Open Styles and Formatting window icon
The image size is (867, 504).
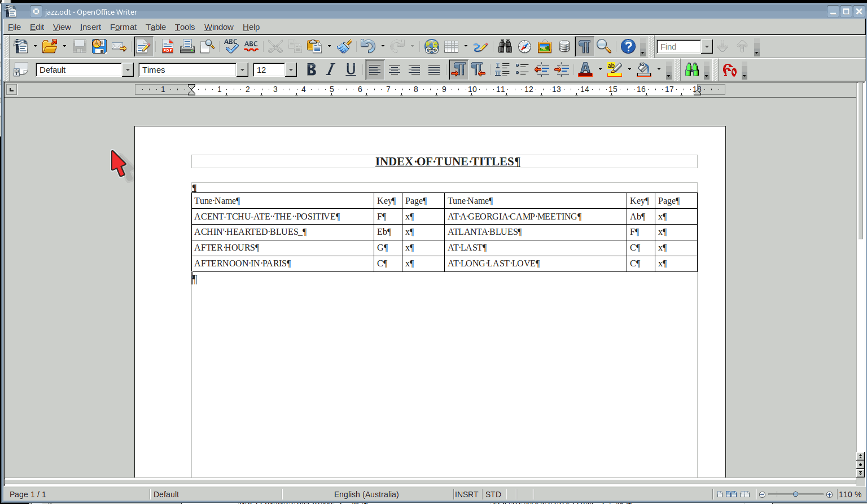[21, 69]
